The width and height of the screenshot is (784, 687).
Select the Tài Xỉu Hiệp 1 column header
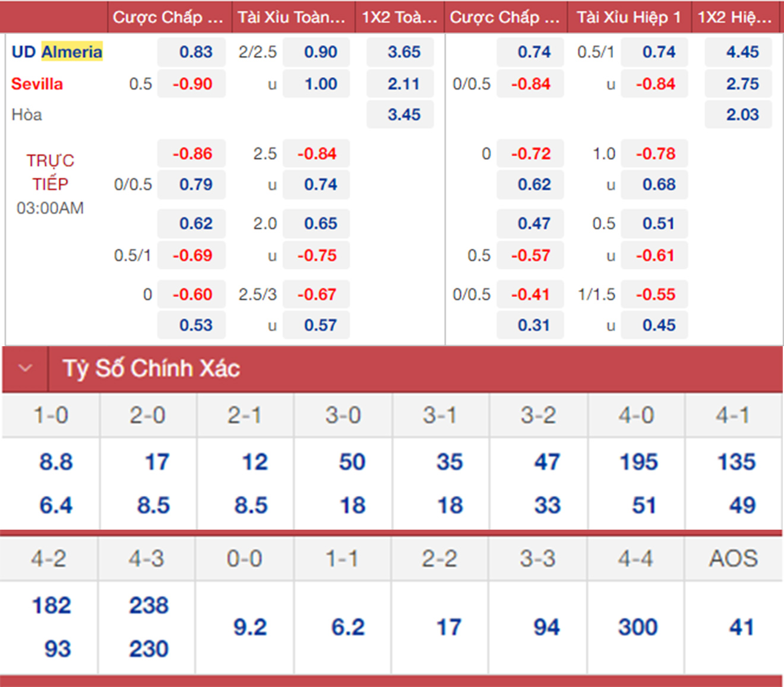629,17
